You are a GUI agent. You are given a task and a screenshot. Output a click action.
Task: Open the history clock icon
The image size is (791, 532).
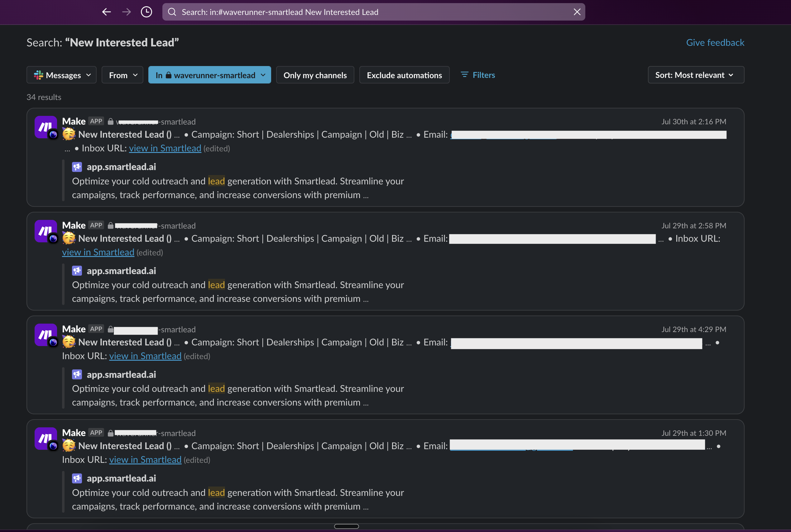click(146, 12)
